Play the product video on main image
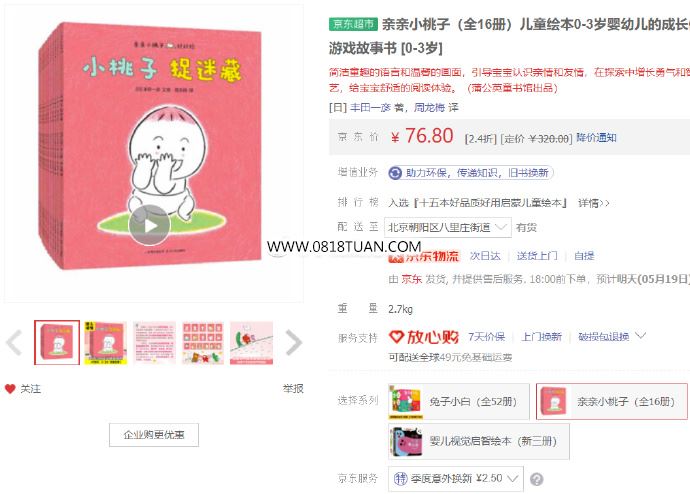Image resolution: width=690 pixels, height=494 pixels. 149,226
